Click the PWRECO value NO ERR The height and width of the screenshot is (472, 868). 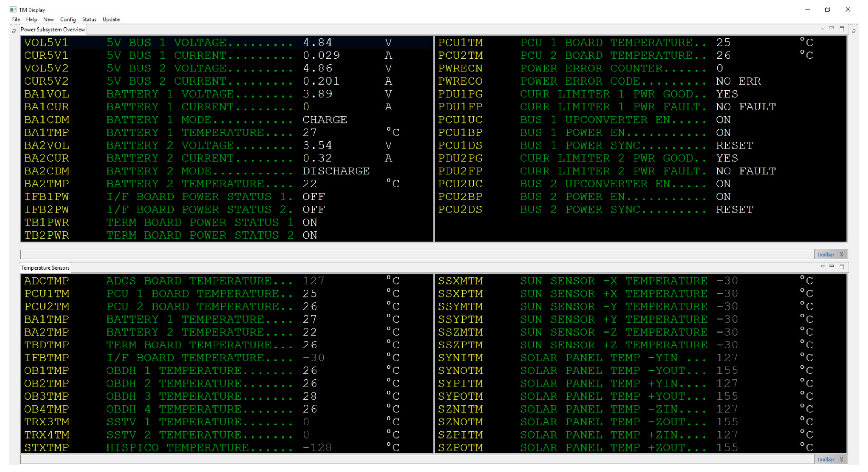(x=738, y=81)
